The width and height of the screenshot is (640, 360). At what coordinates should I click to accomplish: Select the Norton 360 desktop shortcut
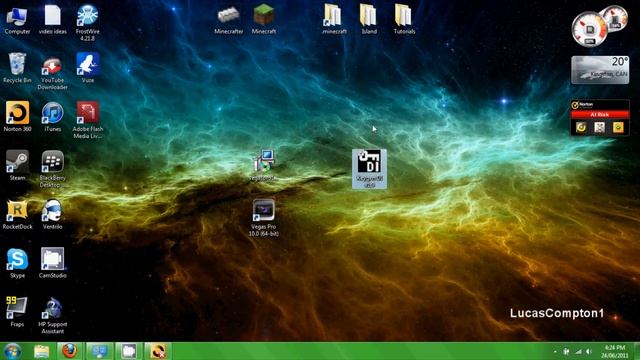17,117
